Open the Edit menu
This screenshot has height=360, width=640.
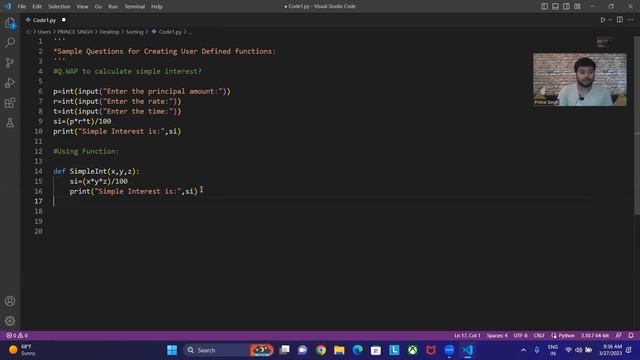pos(37,7)
